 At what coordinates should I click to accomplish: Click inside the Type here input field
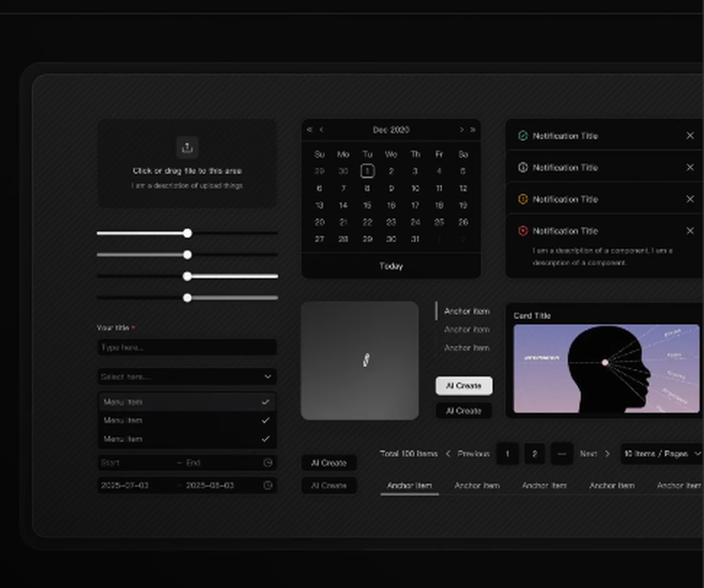point(187,347)
